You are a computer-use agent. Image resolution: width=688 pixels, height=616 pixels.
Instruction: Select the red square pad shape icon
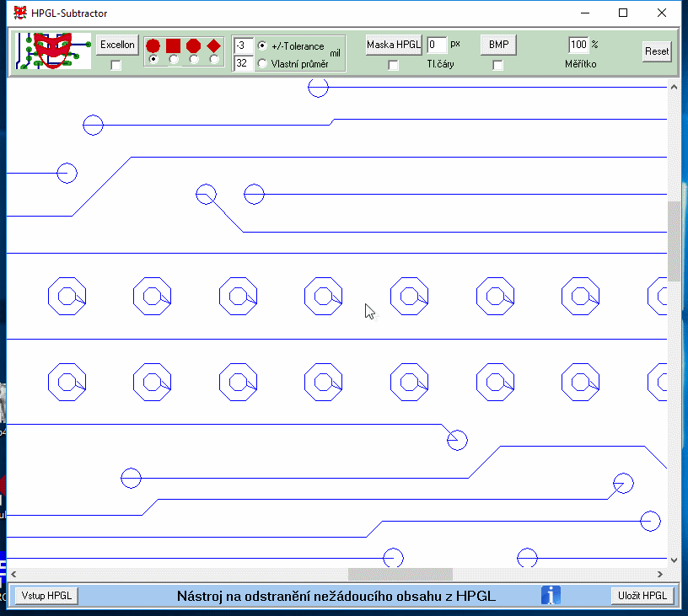(x=174, y=46)
